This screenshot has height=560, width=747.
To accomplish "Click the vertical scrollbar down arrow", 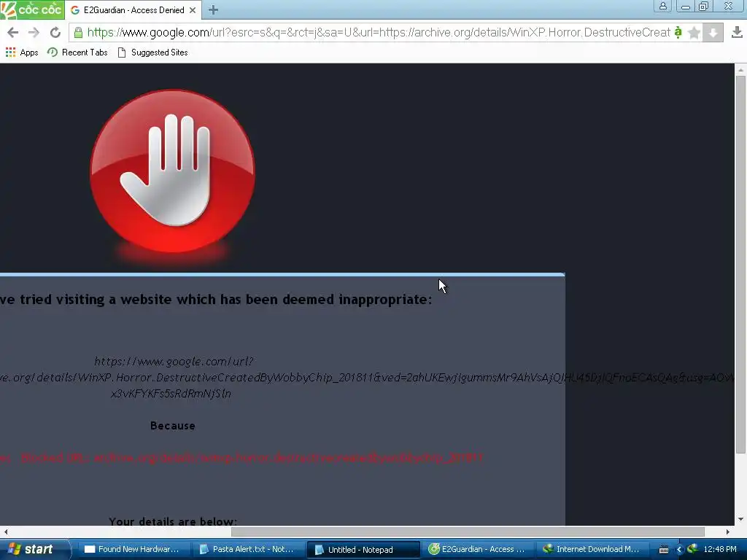I will (x=740, y=519).
